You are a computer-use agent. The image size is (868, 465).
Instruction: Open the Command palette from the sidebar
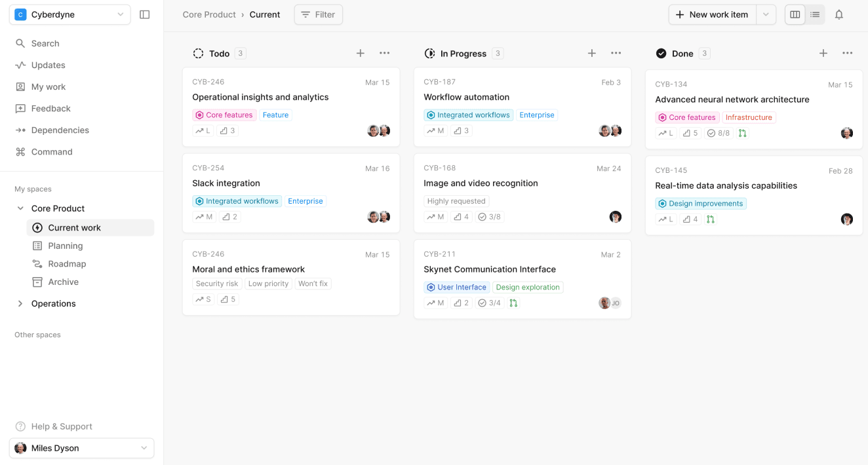pos(51,151)
